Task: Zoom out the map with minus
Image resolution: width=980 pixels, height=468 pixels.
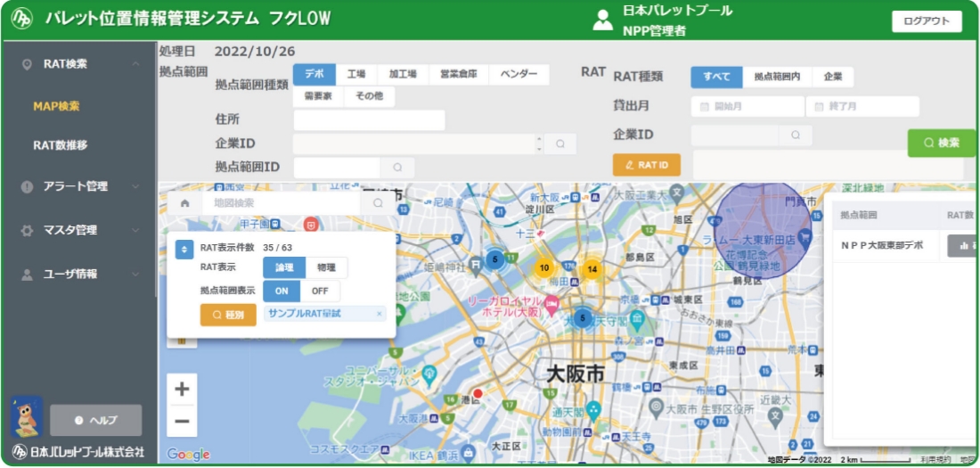Action: [x=182, y=421]
